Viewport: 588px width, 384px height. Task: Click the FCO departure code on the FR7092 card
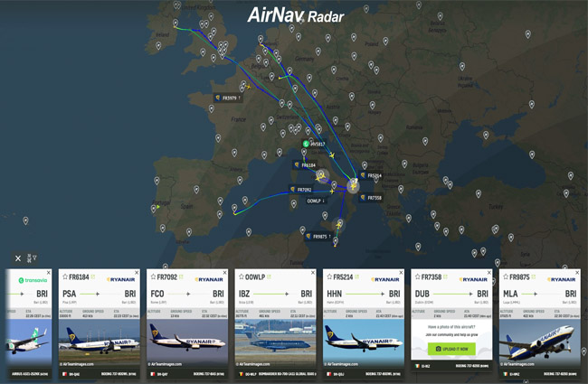tap(157, 294)
